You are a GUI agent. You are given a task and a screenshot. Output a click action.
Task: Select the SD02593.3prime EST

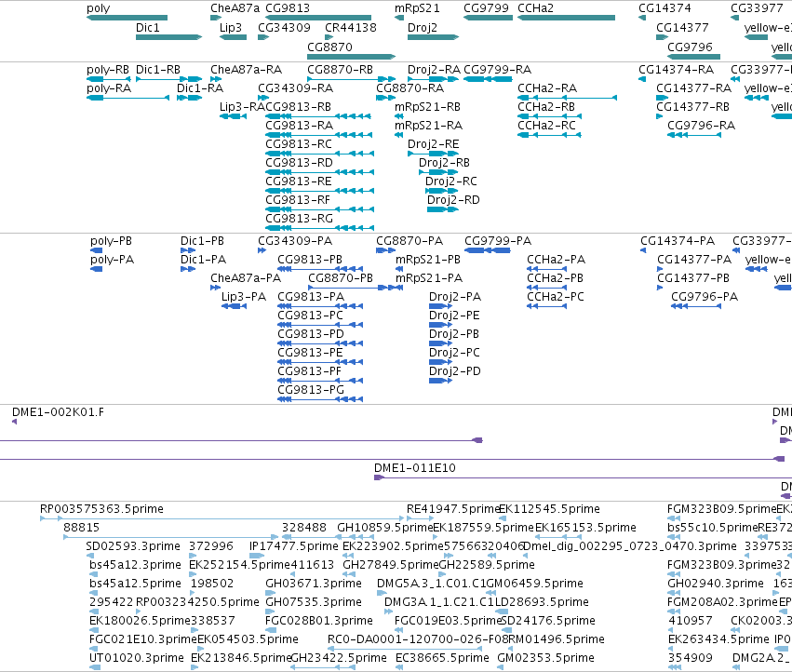90,556
